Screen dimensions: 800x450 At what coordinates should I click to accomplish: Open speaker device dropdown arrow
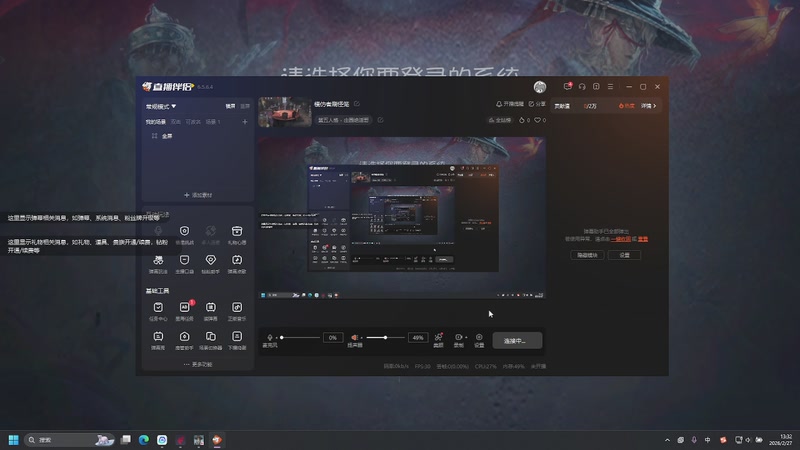click(x=361, y=338)
